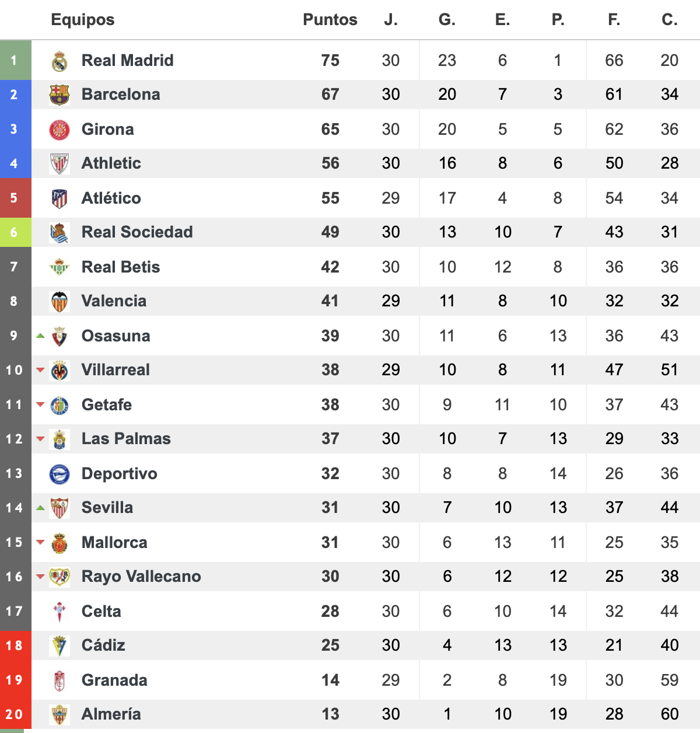Click Osasuna's green up arrow

pos(40,336)
